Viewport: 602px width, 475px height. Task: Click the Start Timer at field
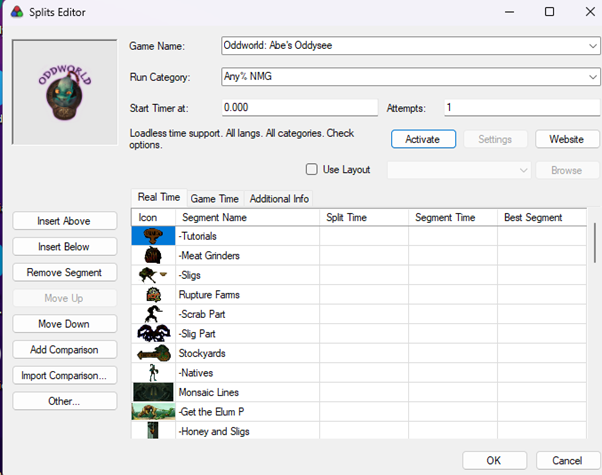click(300, 108)
